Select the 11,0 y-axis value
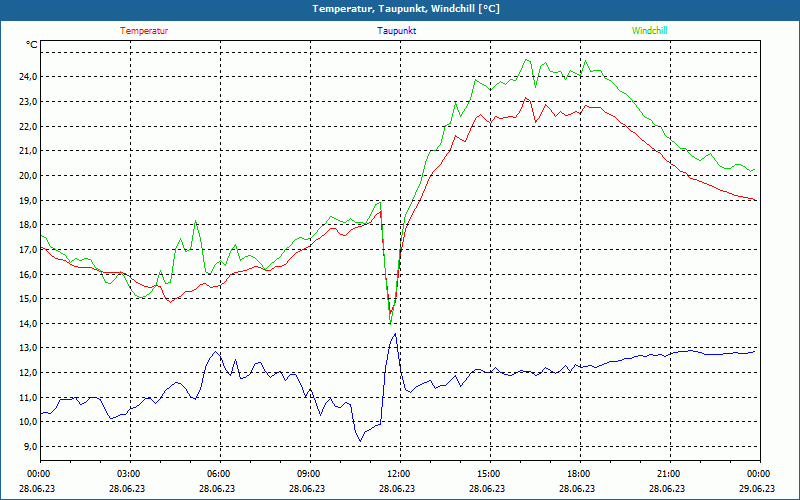This screenshot has height=500, width=800. (x=29, y=397)
